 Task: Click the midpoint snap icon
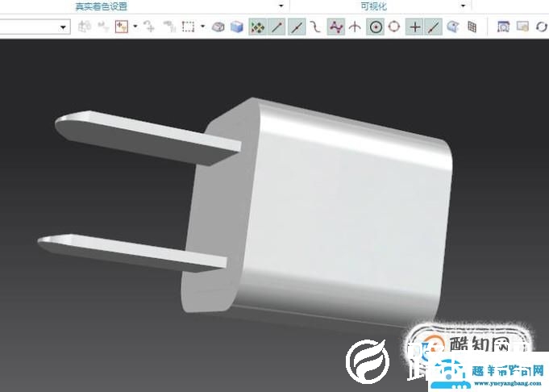tap(297, 27)
